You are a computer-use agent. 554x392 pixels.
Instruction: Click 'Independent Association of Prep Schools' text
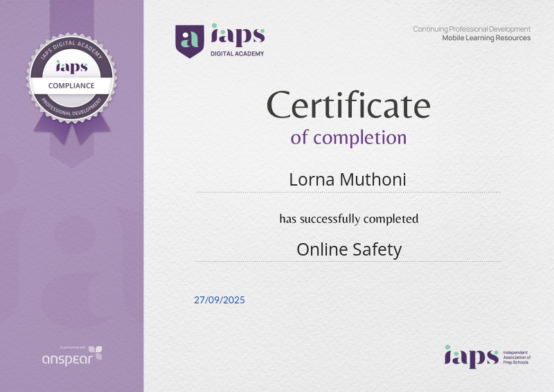[x=517, y=357]
